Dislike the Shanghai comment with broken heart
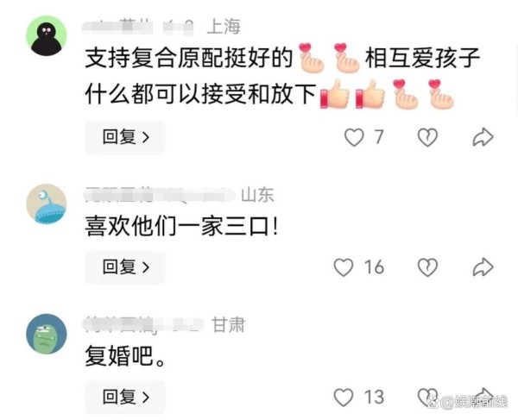This screenshot has height=420, width=518. 427,137
